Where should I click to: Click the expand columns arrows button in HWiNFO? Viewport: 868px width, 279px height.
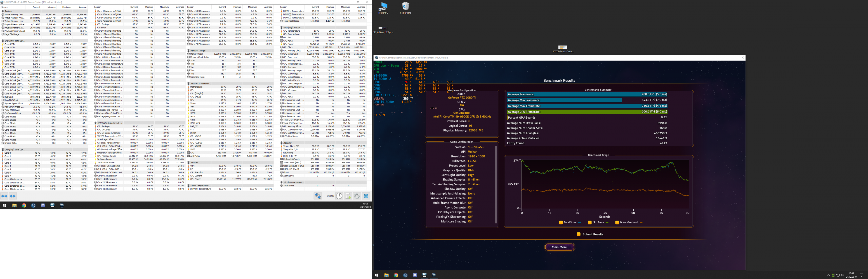click(4, 196)
